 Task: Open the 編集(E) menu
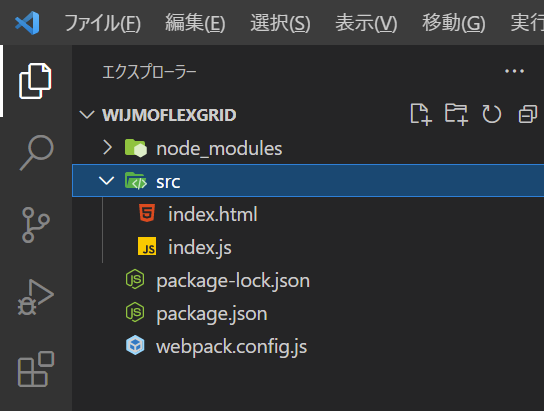(195, 23)
